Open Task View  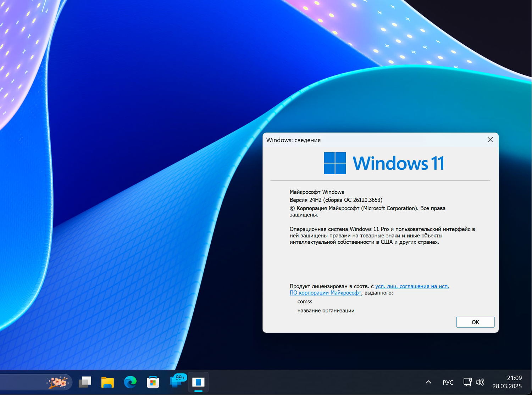tap(84, 382)
